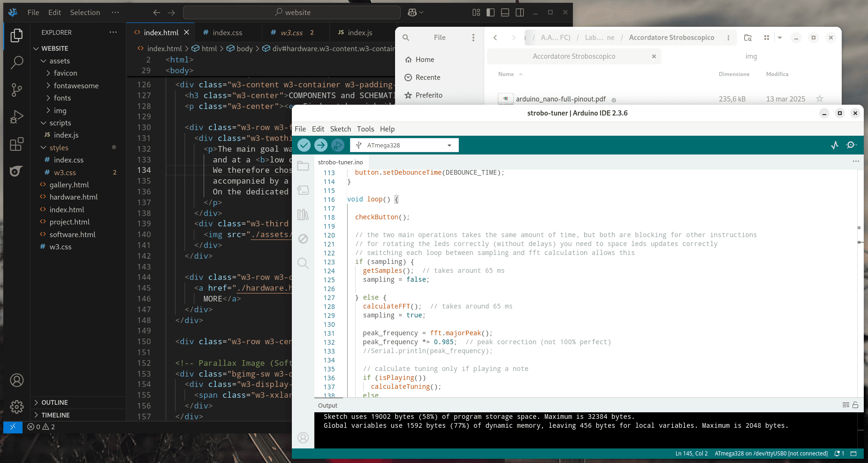
Task: Toggle Arduino output lock autoscroll icon
Action: click(x=855, y=405)
